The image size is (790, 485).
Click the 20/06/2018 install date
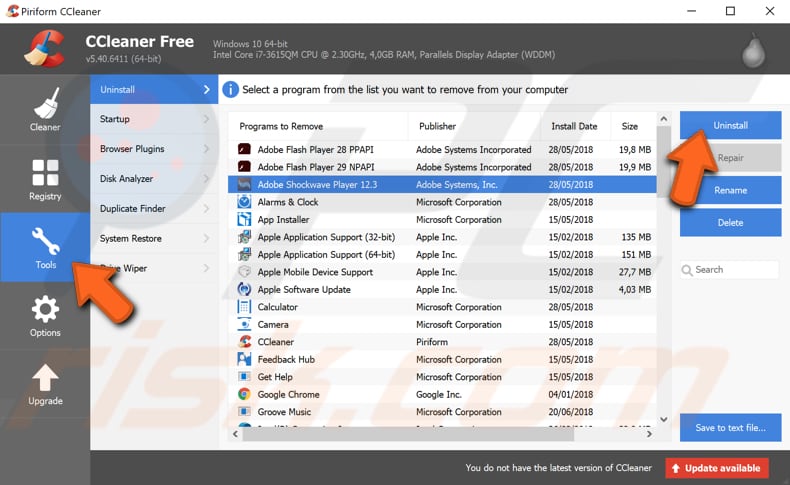[x=570, y=412]
